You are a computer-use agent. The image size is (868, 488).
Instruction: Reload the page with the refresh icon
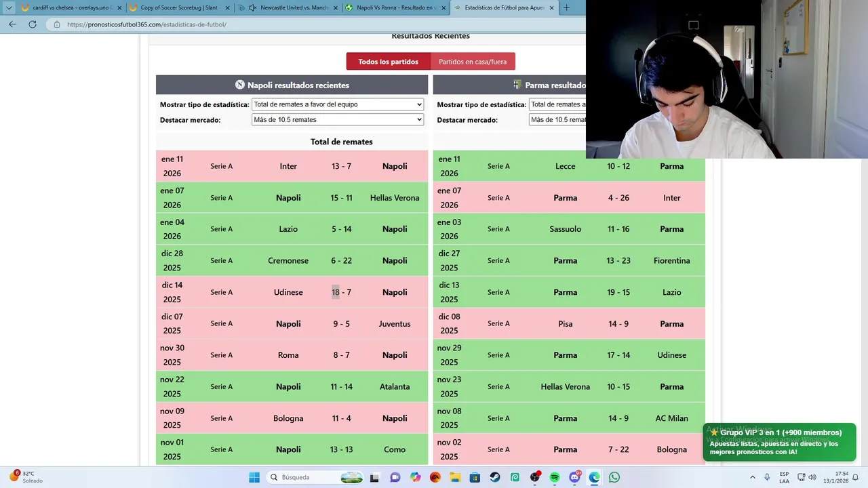[32, 24]
